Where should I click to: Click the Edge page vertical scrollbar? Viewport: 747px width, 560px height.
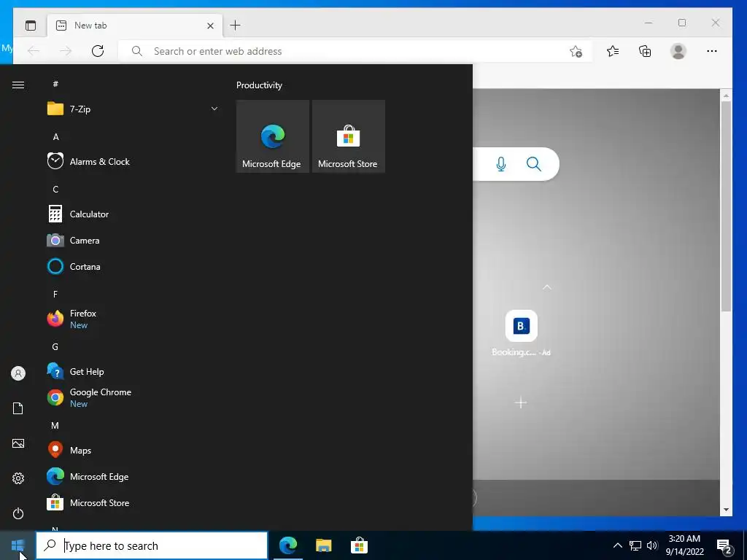pyautogui.click(x=726, y=206)
